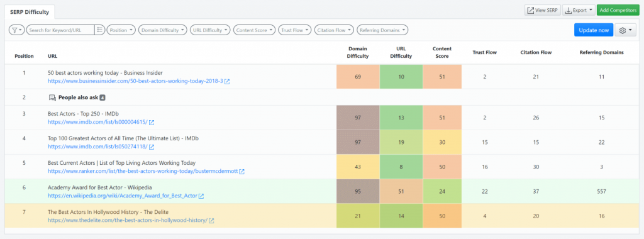
Task: Click the Domain Difficulty 69 colored cell
Action: point(358,77)
